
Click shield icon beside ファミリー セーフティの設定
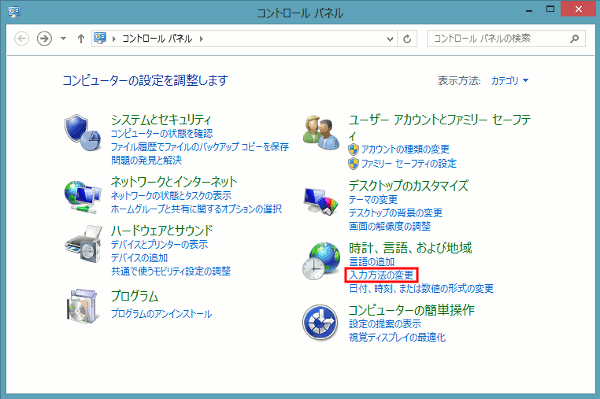[353, 164]
